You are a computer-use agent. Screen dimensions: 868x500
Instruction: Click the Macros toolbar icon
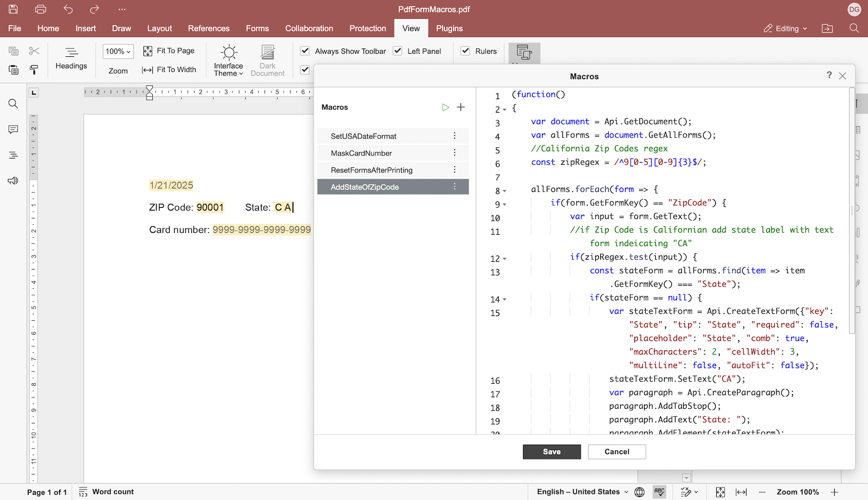[524, 53]
